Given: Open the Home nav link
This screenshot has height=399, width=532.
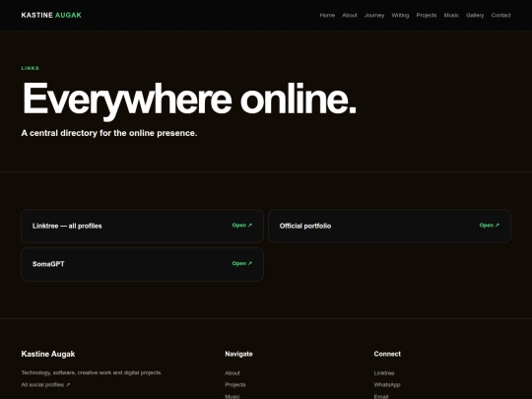Looking at the screenshot, I should pos(327,15).
